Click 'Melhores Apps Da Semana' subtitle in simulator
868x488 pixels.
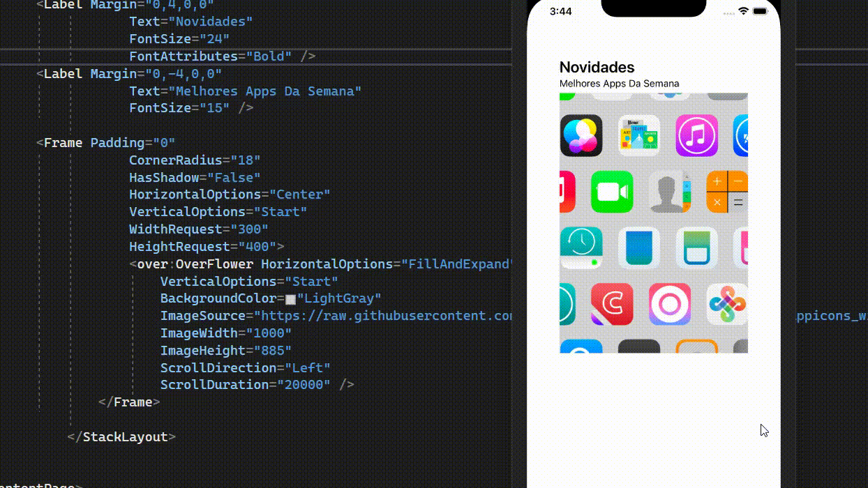coord(619,84)
